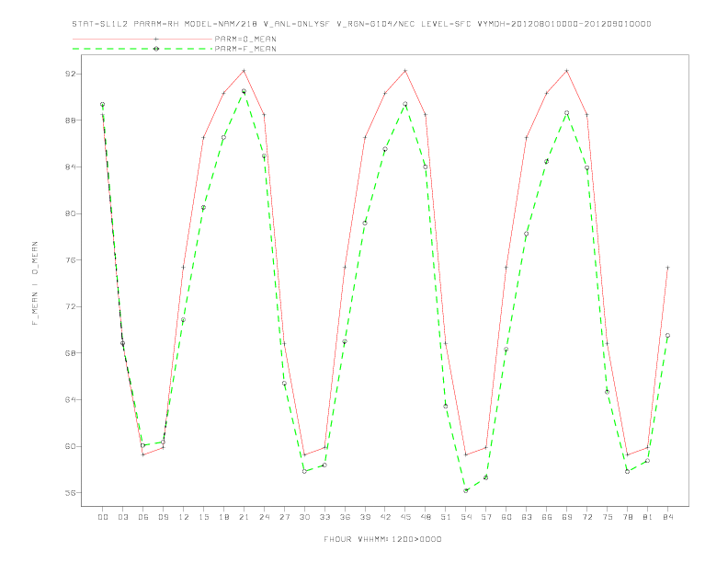Click the x-axis label 27

click(284, 517)
